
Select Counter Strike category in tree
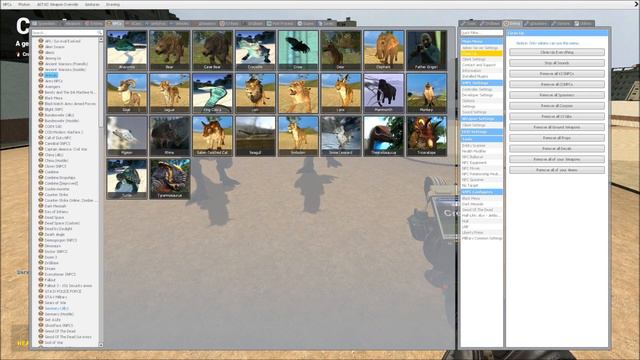56,195
